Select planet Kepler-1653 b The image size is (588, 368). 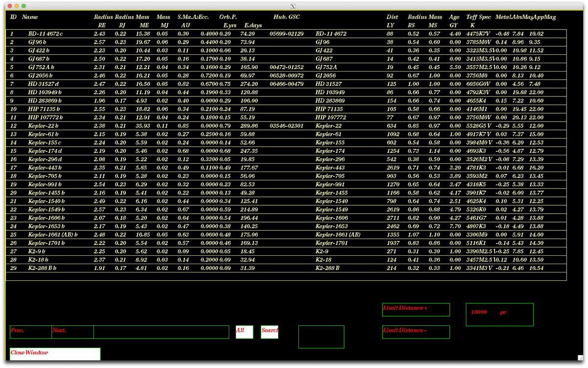(286, 225)
